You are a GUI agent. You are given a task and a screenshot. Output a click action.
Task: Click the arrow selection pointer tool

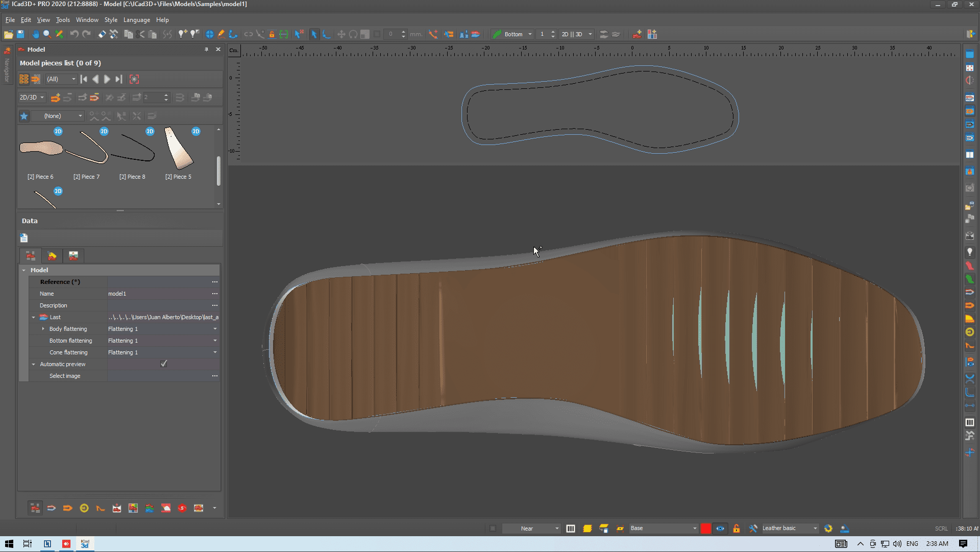pyautogui.click(x=314, y=34)
